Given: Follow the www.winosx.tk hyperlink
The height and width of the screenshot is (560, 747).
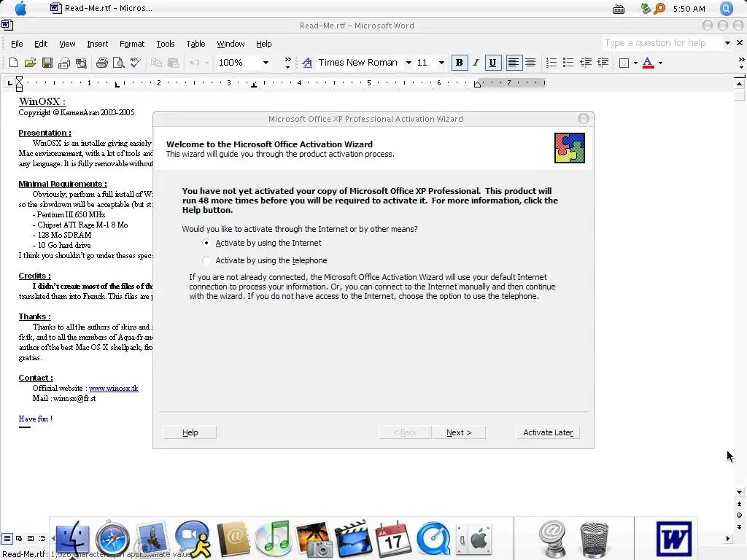Looking at the screenshot, I should tap(113, 388).
